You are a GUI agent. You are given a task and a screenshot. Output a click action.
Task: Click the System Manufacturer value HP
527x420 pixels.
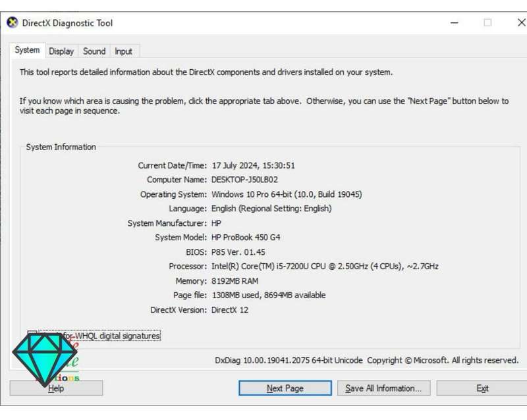[x=217, y=223]
